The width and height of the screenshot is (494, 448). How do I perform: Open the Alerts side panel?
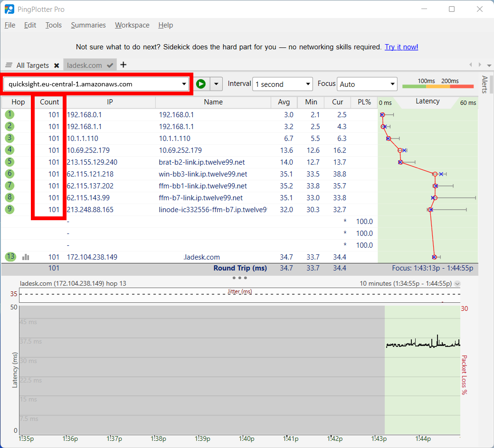click(x=484, y=84)
